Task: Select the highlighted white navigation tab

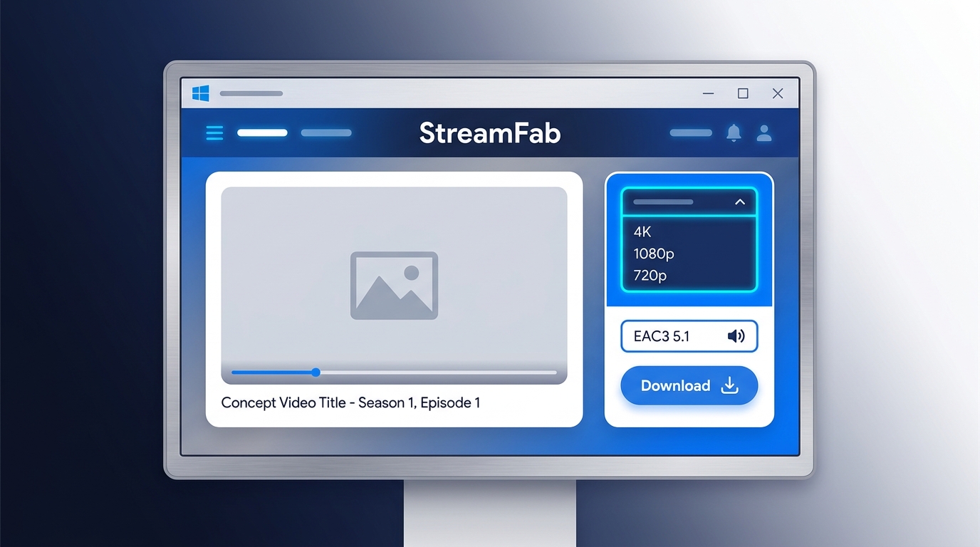Action: [x=262, y=132]
